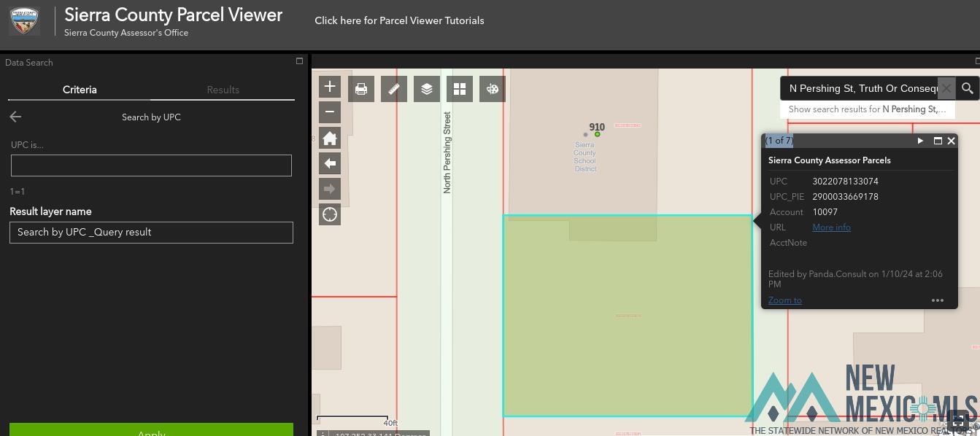The width and height of the screenshot is (980, 436).
Task: Maximize the Data Search panel
Action: click(x=299, y=61)
